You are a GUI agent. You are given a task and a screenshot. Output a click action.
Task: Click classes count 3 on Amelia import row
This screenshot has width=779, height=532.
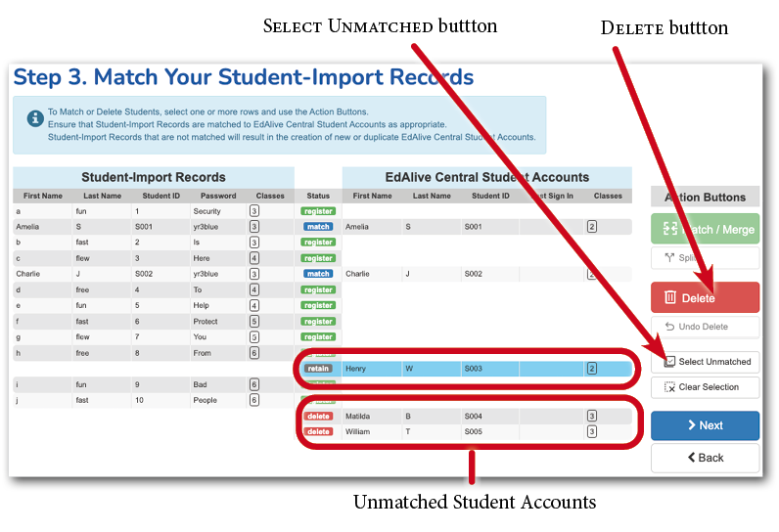(253, 226)
